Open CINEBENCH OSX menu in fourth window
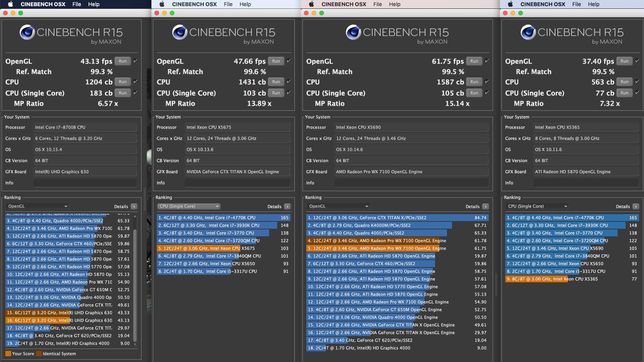 (543, 4)
